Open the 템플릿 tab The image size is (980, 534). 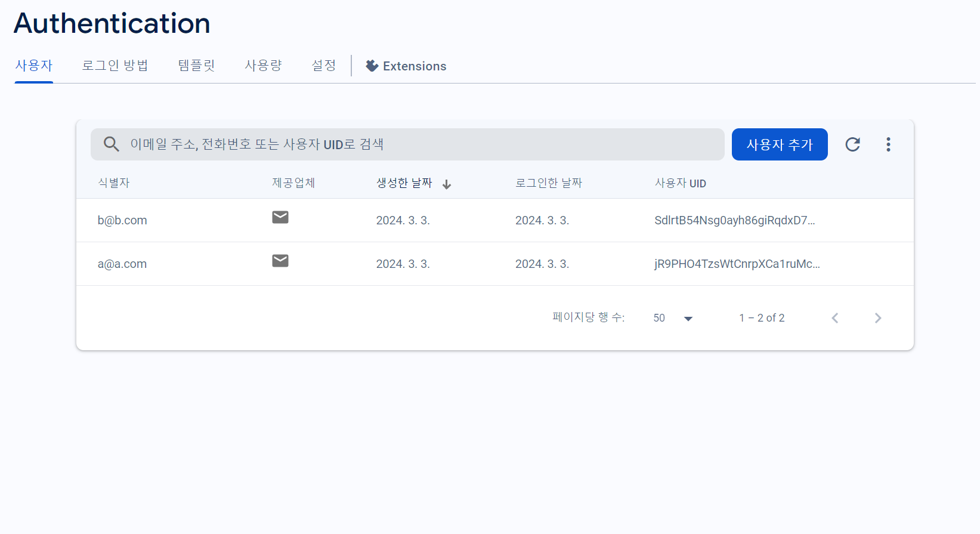pos(196,66)
